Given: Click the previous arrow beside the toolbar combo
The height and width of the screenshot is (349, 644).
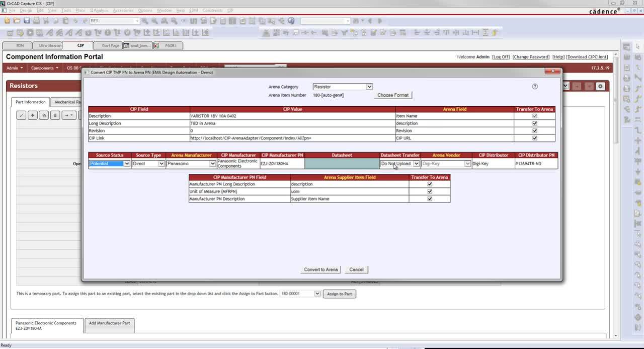Looking at the screenshot, I should coord(370,21).
